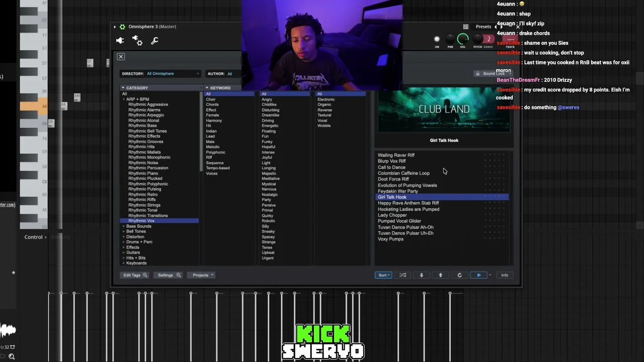Select the Wailing Raver Riff patch
Screen dimensions: 644x362
click(x=396, y=155)
